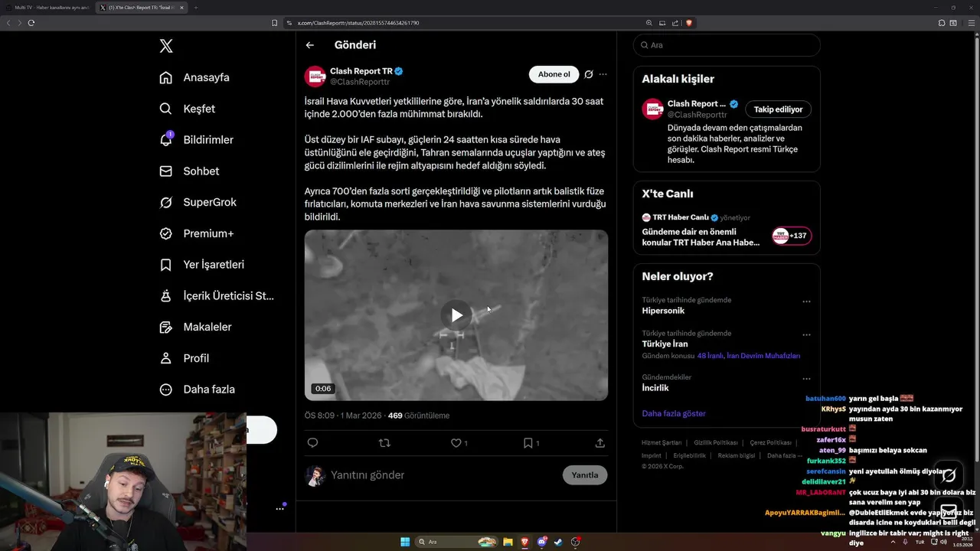980x551 pixels.
Task: Like the post with the heart icon
Action: pos(456,442)
